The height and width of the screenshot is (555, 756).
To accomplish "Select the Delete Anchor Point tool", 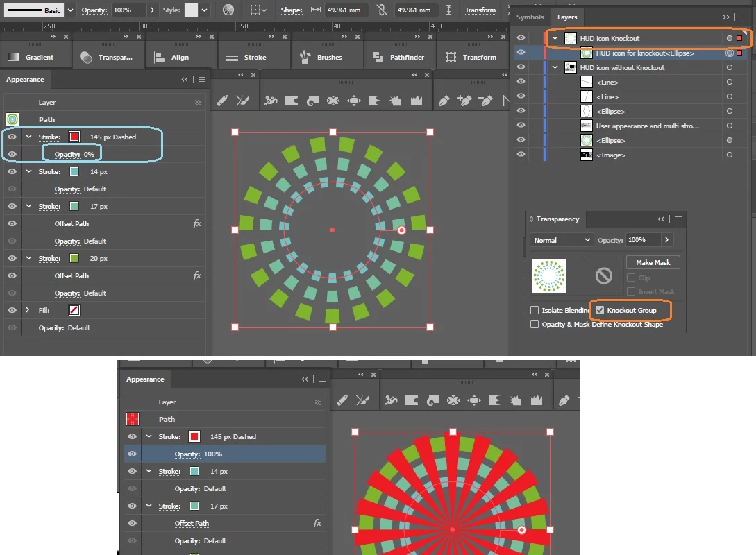I will pos(485,100).
